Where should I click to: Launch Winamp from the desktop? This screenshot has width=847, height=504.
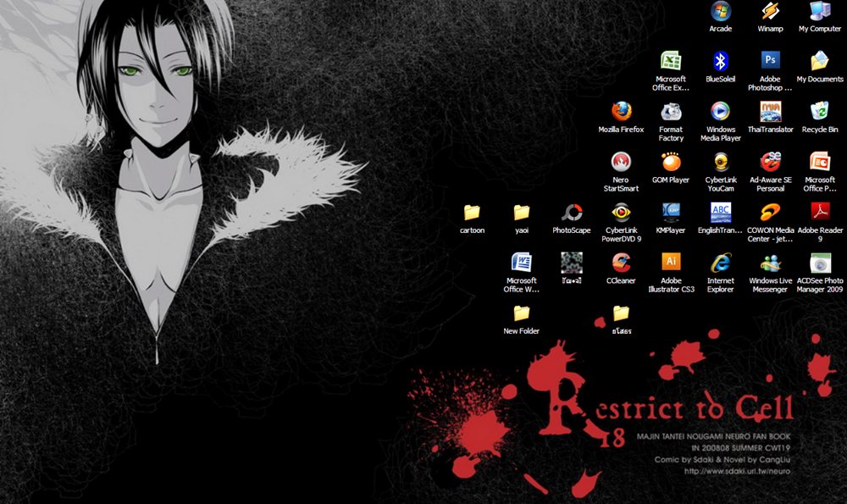770,11
